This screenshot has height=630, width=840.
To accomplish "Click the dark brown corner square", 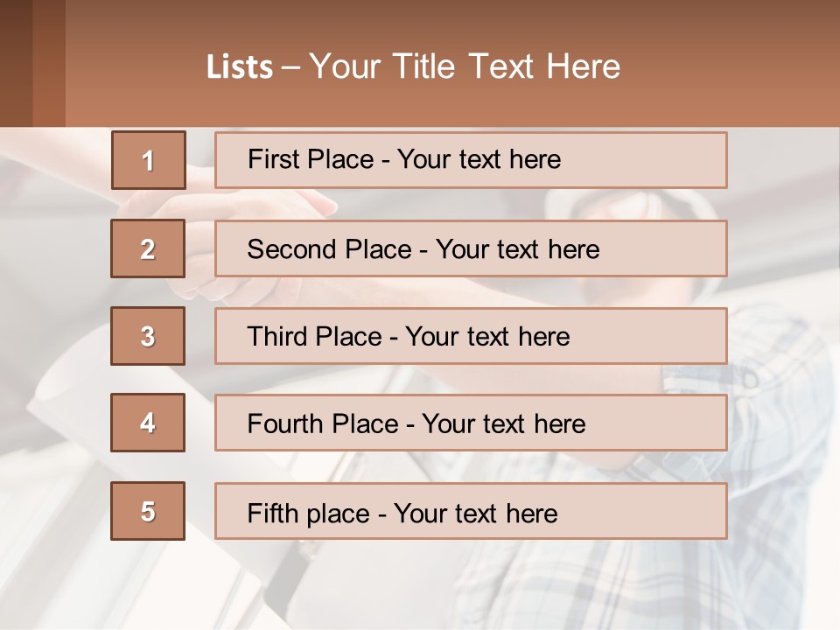I will [16, 63].
